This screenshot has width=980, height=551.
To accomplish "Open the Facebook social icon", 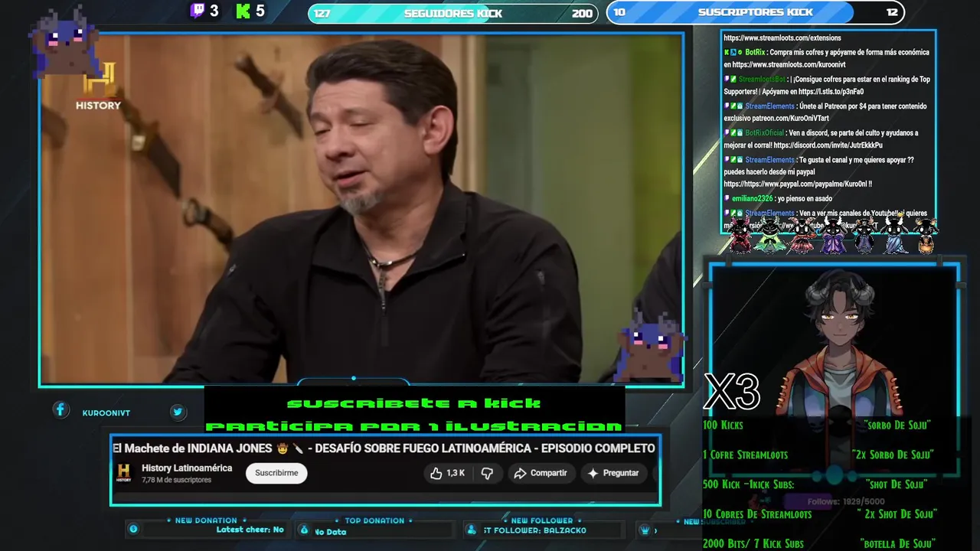I will point(60,410).
